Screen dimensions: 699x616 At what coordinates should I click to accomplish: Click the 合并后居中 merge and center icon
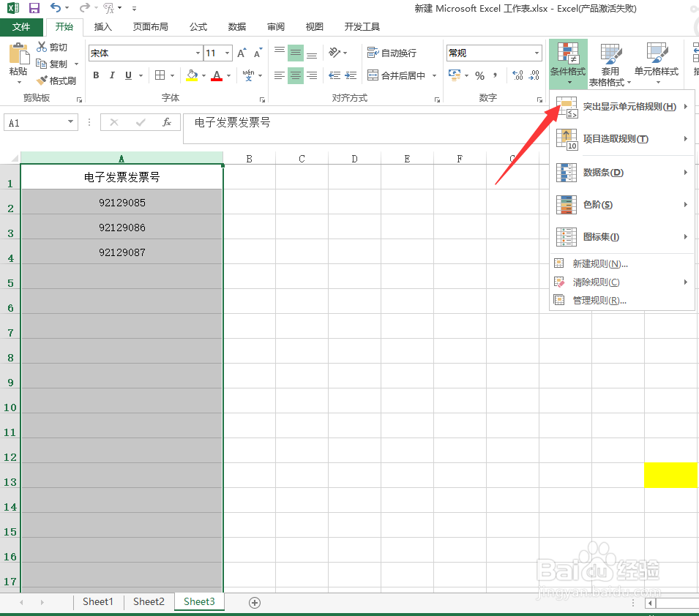tap(395, 75)
